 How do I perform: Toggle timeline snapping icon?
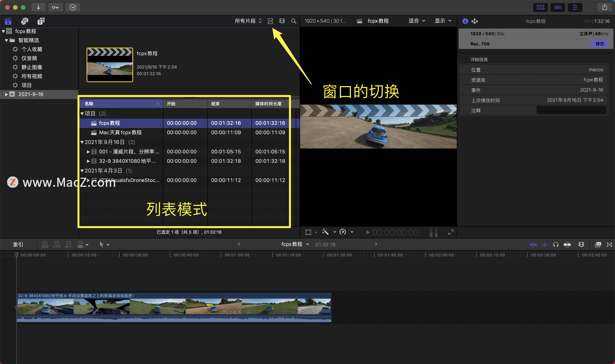click(x=567, y=245)
